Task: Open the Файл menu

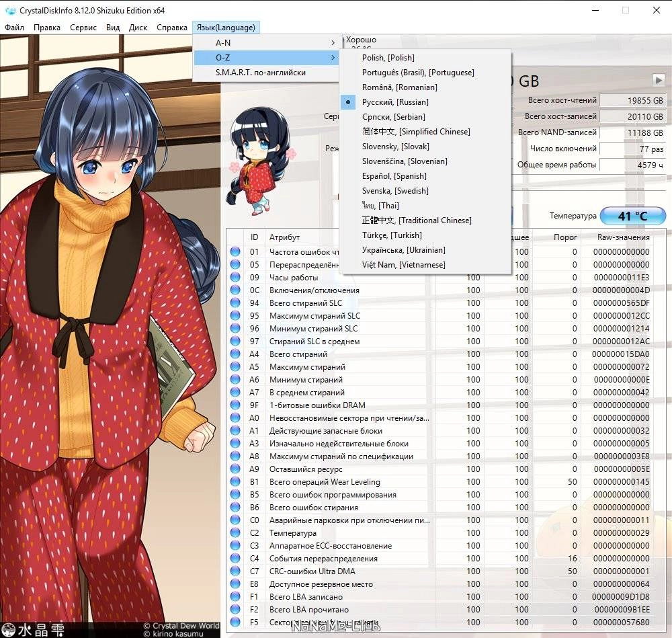Action: (x=15, y=28)
